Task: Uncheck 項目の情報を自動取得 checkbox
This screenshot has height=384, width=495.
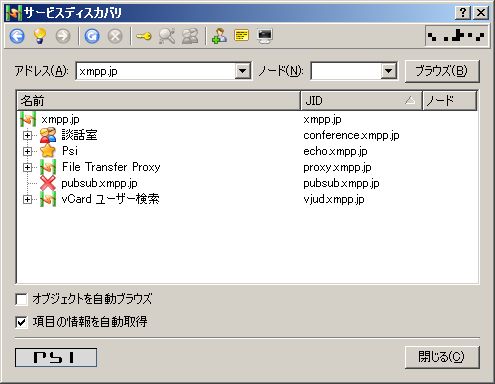Action: pyautogui.click(x=21, y=322)
